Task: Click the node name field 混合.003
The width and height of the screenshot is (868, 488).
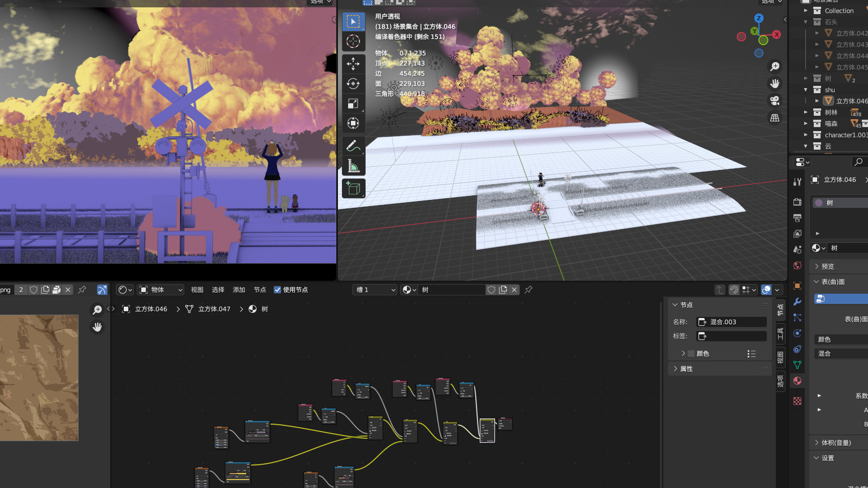Action: click(731, 322)
